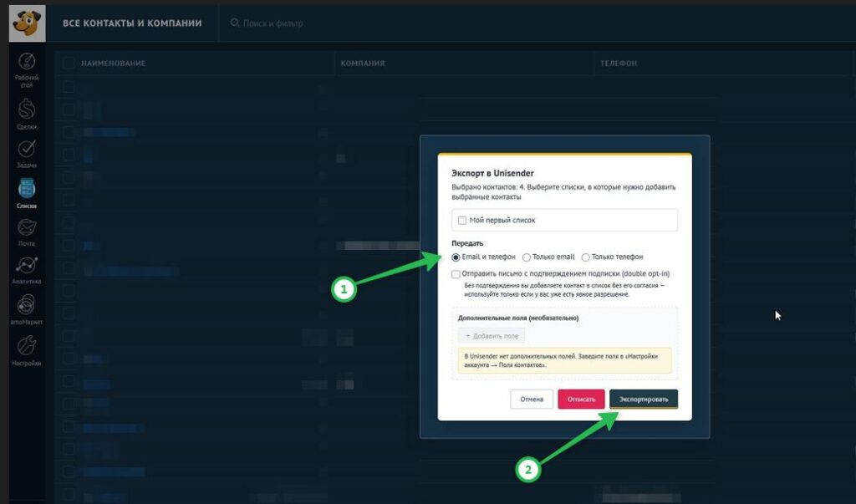Screen dimensions: 856x504
Task: Focus the Поиск и фильтр search field
Action: (x=273, y=23)
